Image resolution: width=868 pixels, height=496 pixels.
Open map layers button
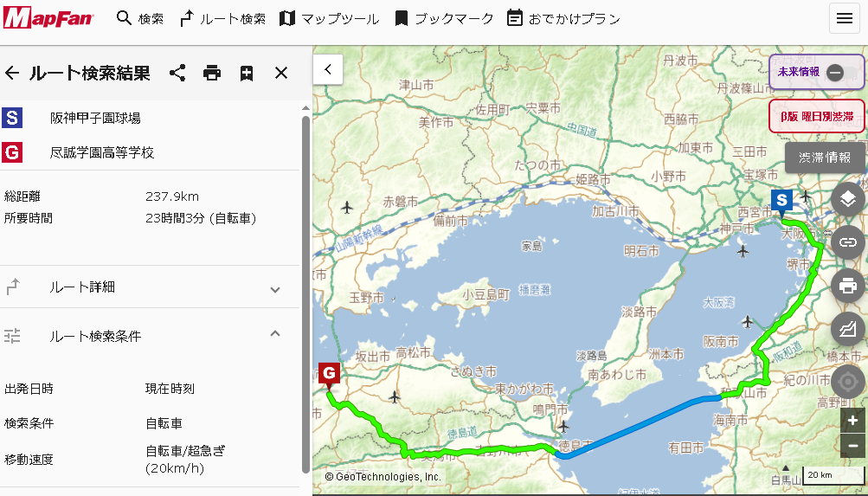[x=847, y=199]
